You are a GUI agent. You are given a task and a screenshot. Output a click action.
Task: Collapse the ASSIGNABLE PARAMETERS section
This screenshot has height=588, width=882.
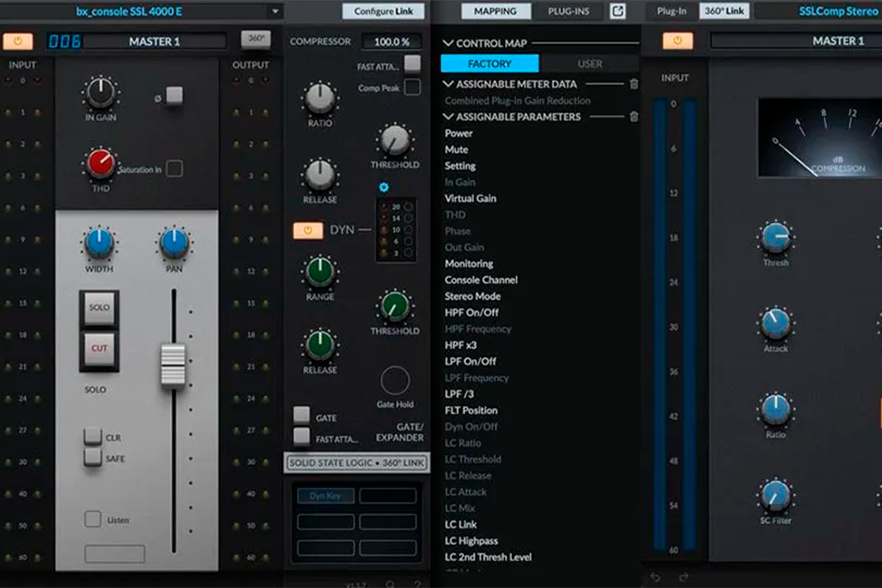448,117
